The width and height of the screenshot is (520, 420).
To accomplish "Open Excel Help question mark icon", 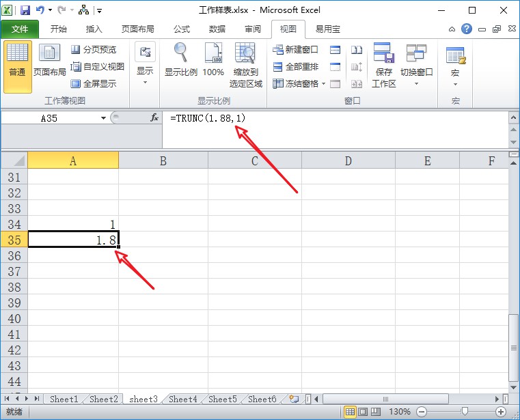I will tap(466, 29).
